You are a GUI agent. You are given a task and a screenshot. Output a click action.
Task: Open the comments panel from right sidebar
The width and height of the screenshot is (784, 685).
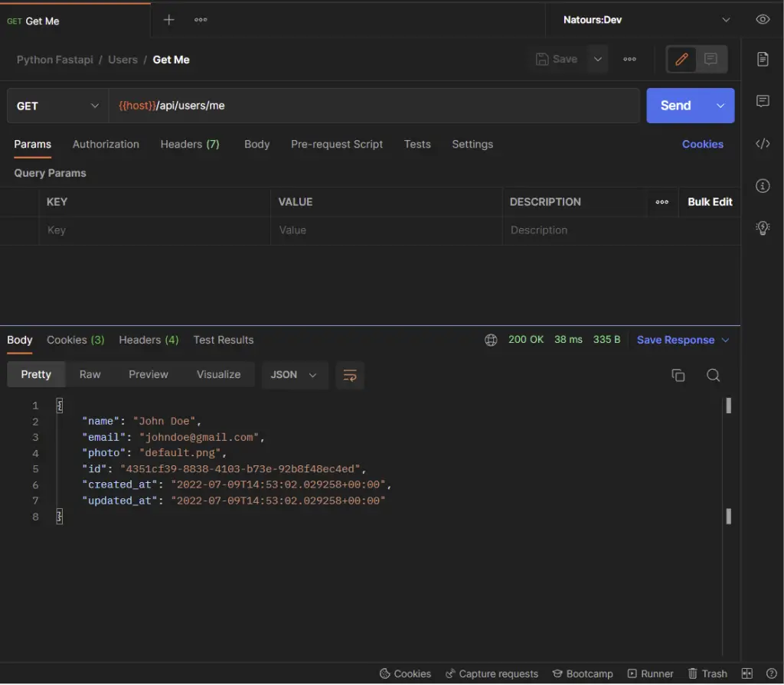[x=763, y=101]
